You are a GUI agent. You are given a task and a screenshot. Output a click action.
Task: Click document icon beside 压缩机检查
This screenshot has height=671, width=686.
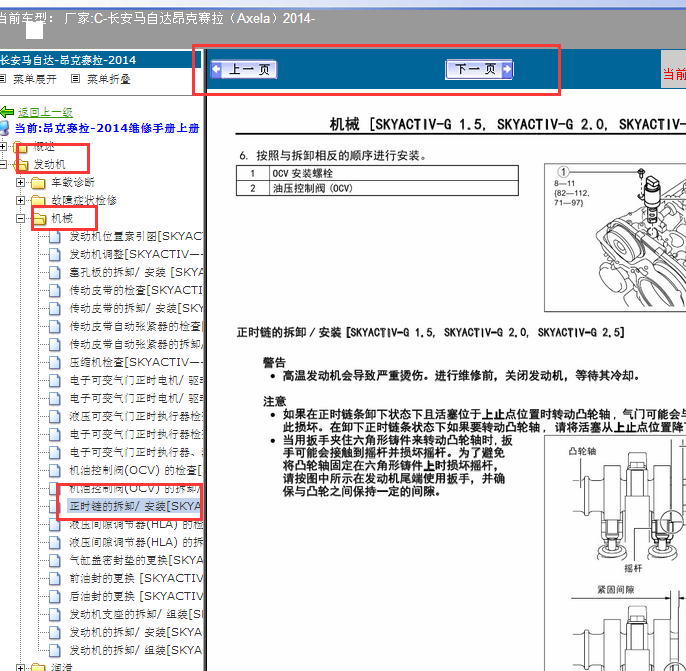(x=55, y=362)
